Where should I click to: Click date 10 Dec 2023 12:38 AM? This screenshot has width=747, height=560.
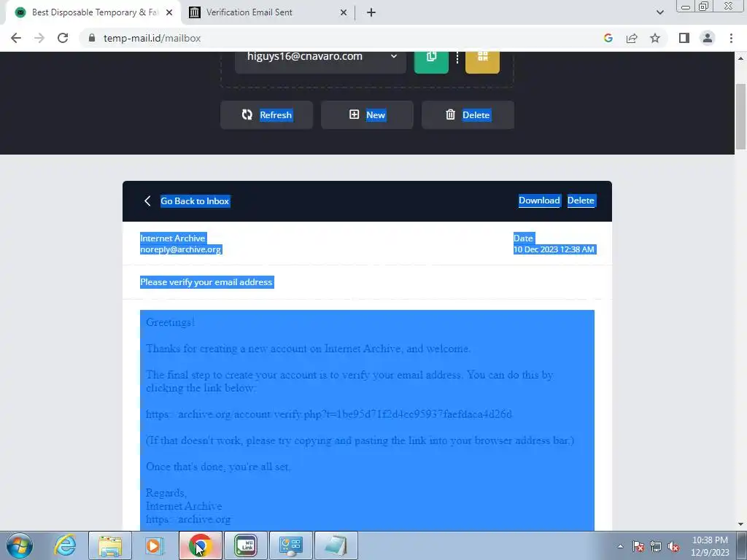[554, 249]
